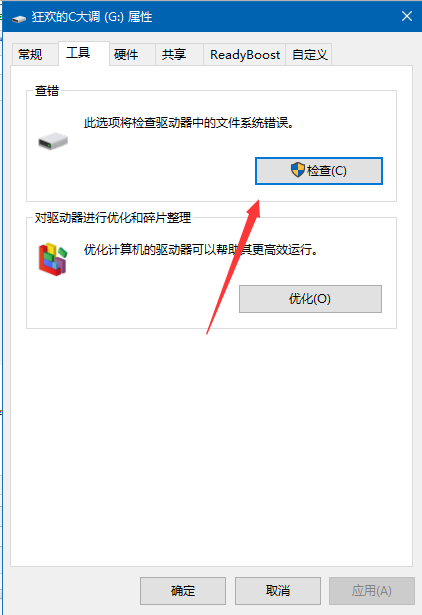The height and width of the screenshot is (615, 422).
Task: Confirm with the 确定 button
Action: (x=183, y=591)
